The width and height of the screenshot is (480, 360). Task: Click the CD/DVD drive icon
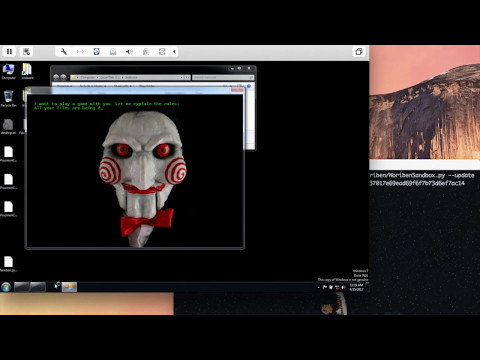tap(113, 52)
